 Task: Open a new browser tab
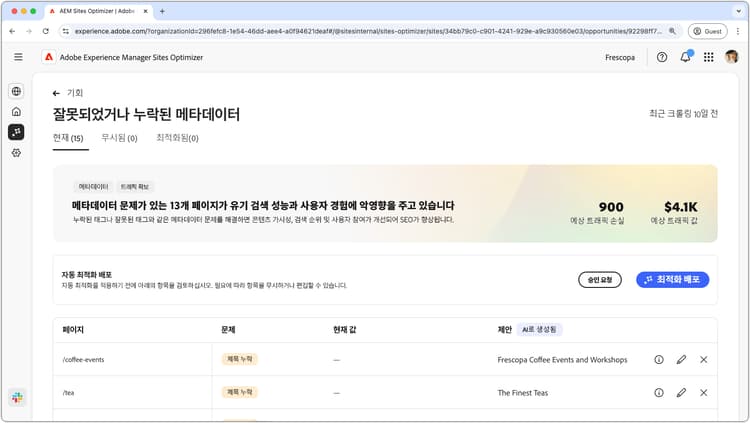162,11
